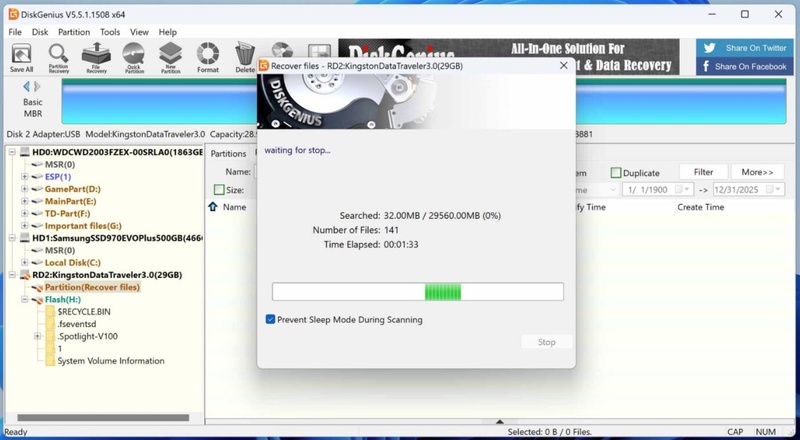The width and height of the screenshot is (800, 440).
Task: Select MSR(0) under HD0
Action: tap(60, 164)
